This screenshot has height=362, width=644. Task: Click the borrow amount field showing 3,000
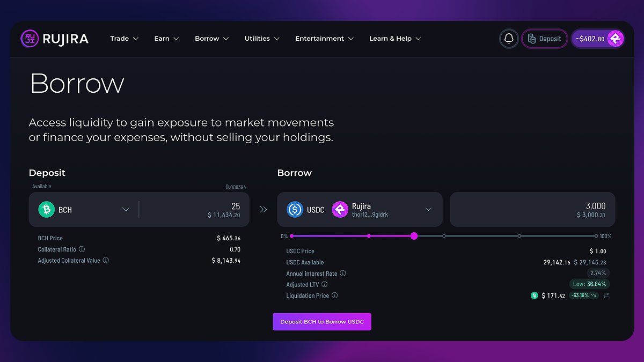532,210
